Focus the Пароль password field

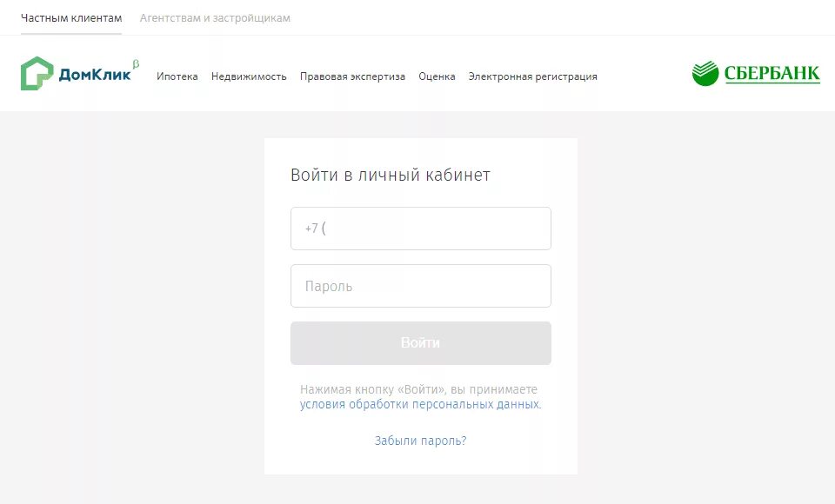[x=421, y=286]
